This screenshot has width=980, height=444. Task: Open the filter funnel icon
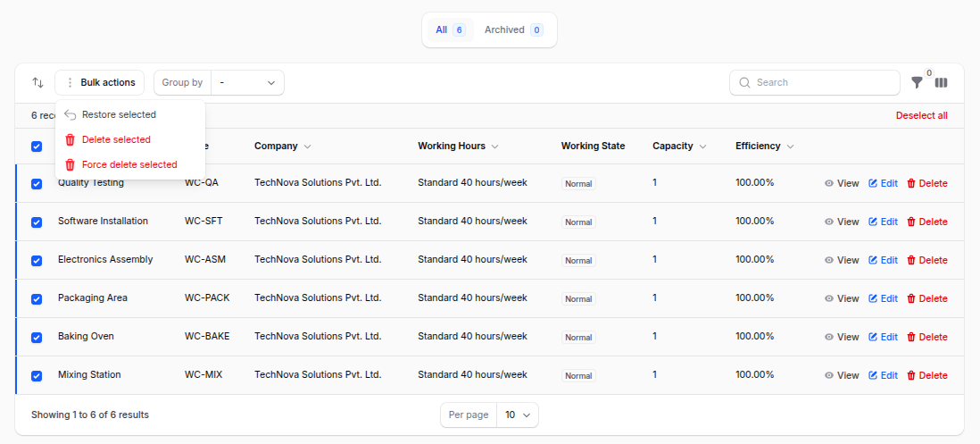click(917, 82)
